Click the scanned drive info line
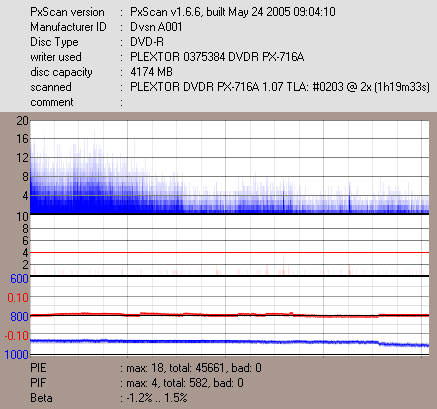The height and width of the screenshot is (409, 437). [280, 87]
